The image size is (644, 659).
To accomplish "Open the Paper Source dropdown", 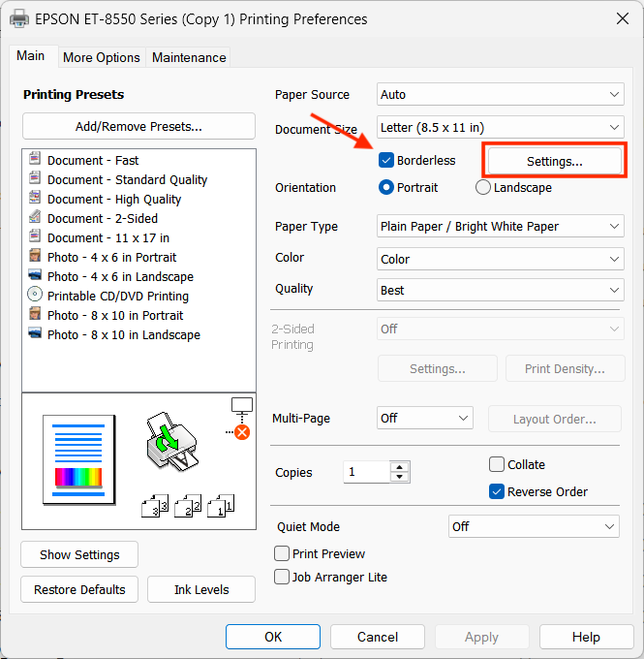I will click(x=500, y=94).
